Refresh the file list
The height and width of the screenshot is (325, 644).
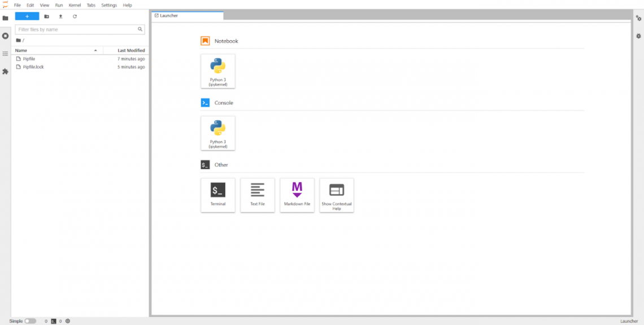pyautogui.click(x=75, y=16)
